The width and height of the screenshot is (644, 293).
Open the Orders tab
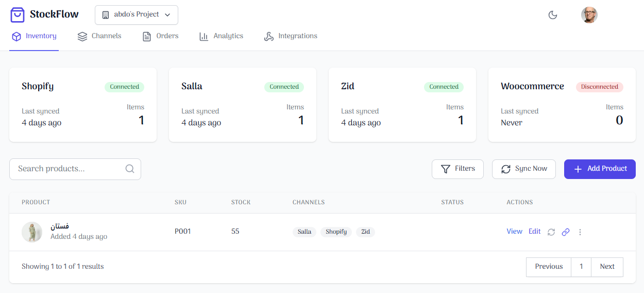pos(161,37)
